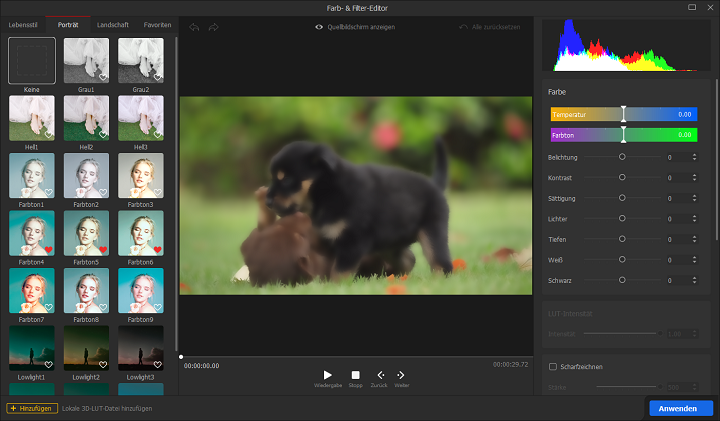
Task: Favorite the Lowlight1 filter heart
Action: [49, 365]
